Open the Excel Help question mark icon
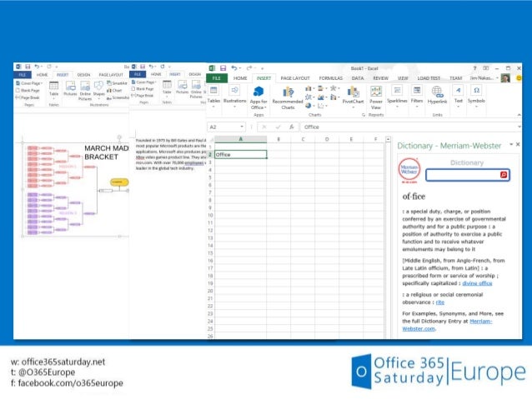Screen dimensions: 532x399 pos(475,68)
